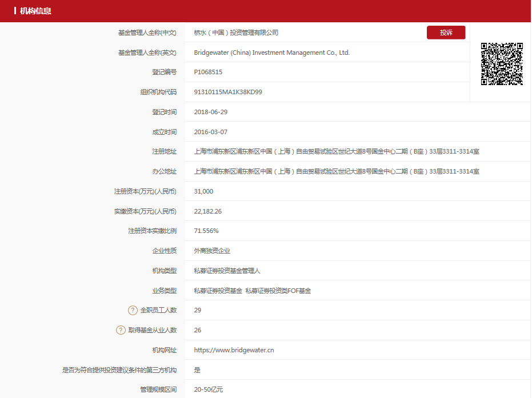Click the 实缴资本(万元)(人民币) label
Image resolution: width=532 pixels, height=398 pixels.
click(145, 211)
